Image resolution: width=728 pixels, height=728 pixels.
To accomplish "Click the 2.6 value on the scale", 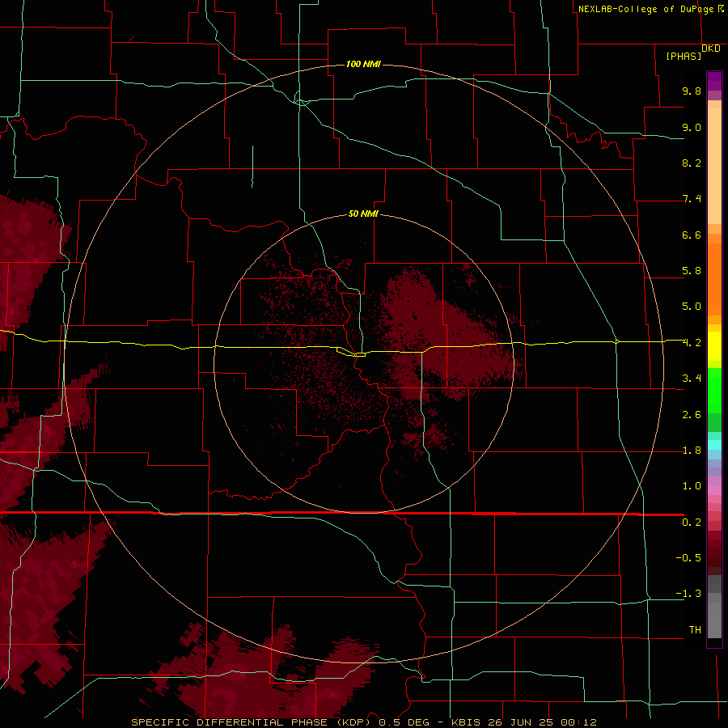I will point(692,415).
